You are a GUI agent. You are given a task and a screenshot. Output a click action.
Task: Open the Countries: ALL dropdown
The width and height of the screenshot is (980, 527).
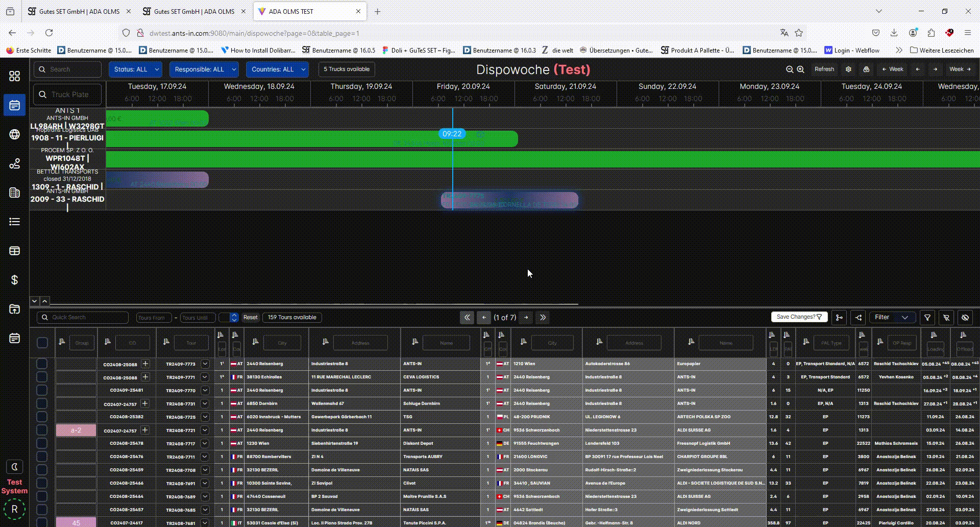point(278,69)
